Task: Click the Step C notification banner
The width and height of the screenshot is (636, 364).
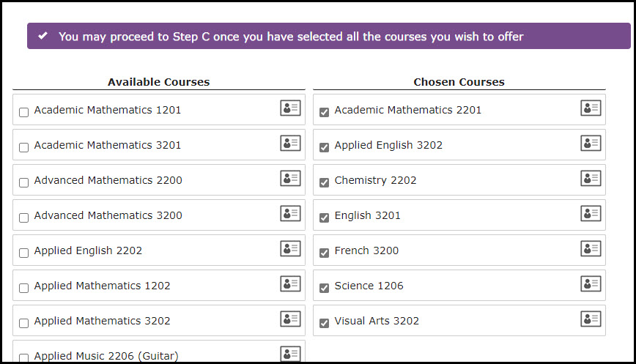Action: point(329,36)
